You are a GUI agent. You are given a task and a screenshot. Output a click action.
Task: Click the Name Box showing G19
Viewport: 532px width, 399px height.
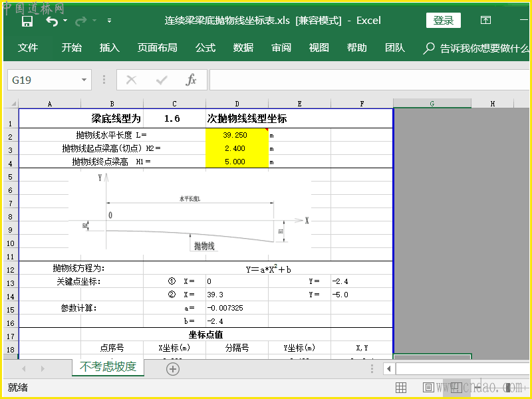(x=45, y=80)
